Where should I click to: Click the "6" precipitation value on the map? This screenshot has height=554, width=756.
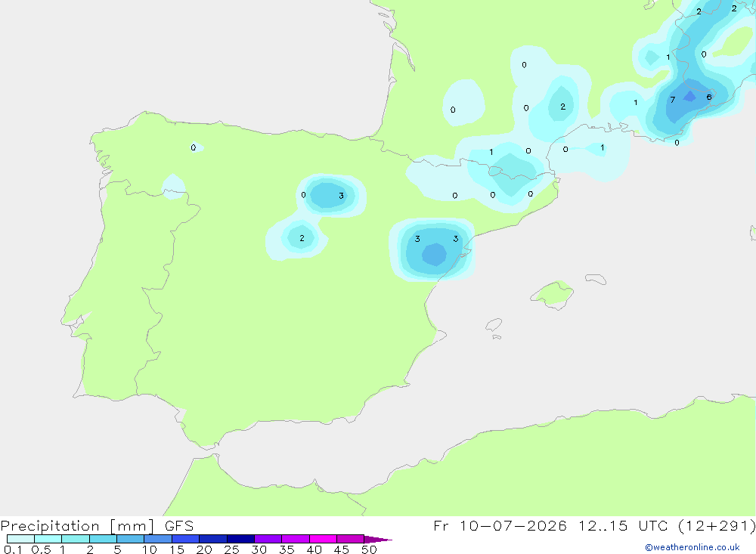coord(709,97)
